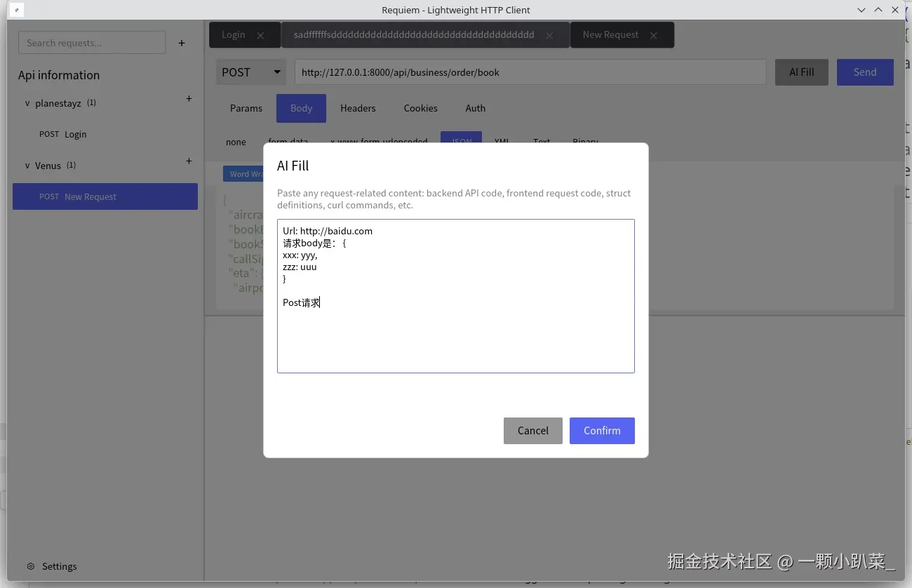Switch to the Cookies tab
Screen dimensions: 912x588
point(421,108)
